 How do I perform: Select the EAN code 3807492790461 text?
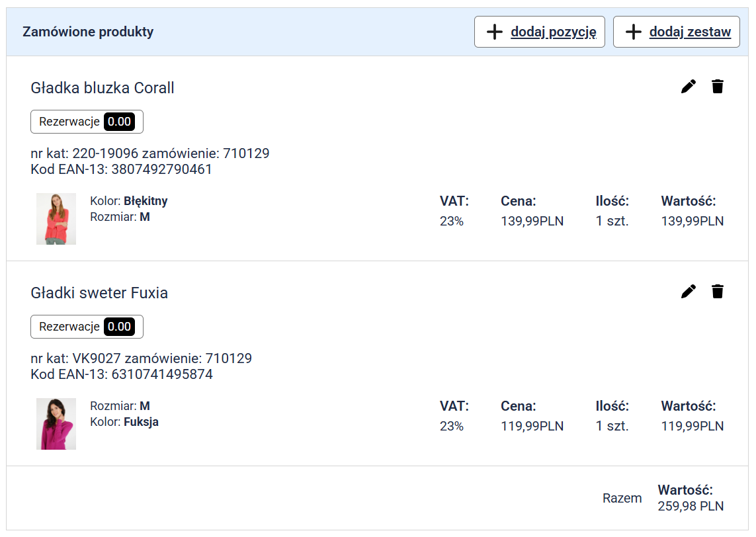coord(162,169)
